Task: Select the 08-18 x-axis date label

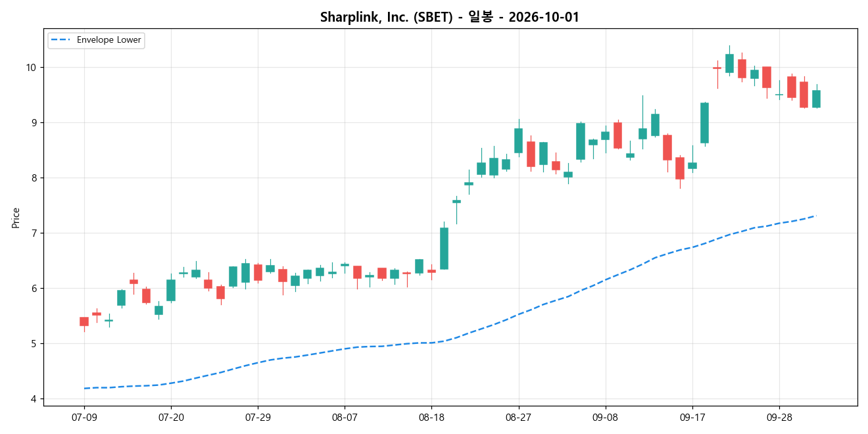Action: pyautogui.click(x=431, y=418)
